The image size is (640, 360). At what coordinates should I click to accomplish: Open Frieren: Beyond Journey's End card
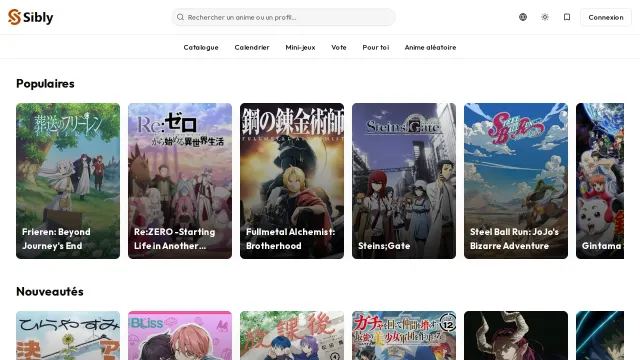click(68, 181)
